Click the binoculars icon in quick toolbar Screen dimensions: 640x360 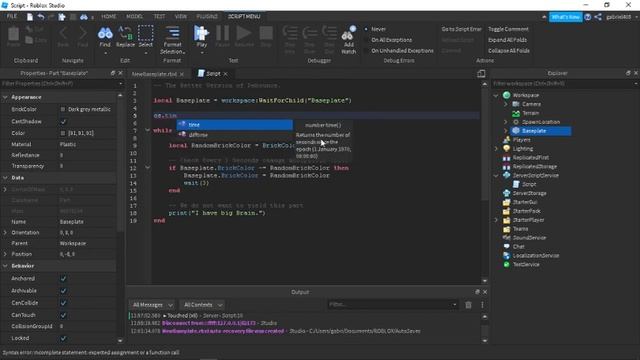point(84,17)
